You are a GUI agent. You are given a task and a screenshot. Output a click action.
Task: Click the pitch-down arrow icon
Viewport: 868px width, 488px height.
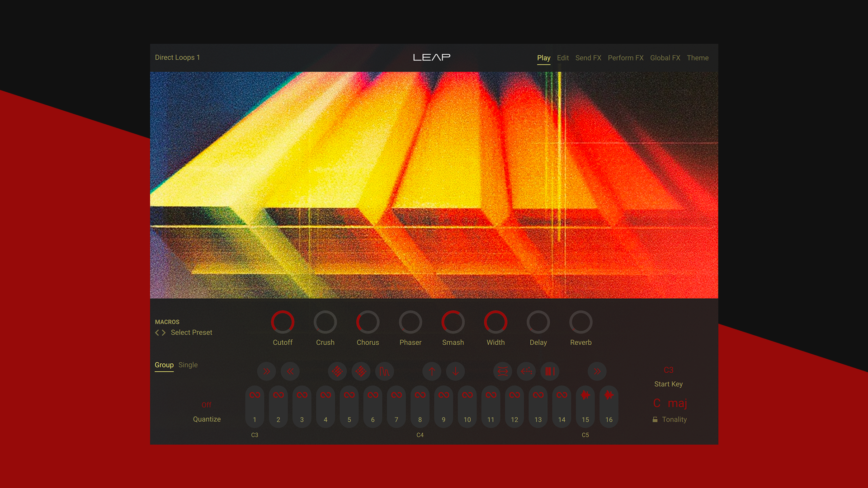pyautogui.click(x=455, y=371)
